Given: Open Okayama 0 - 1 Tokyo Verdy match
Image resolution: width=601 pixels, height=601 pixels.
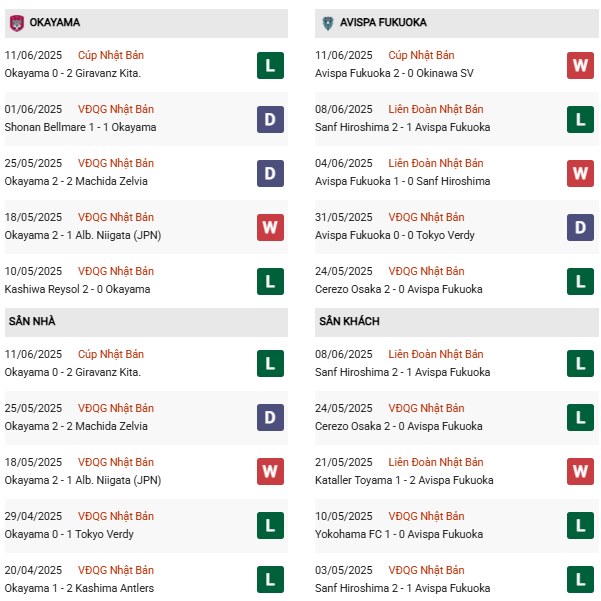Looking at the screenshot, I should tap(68, 534).
